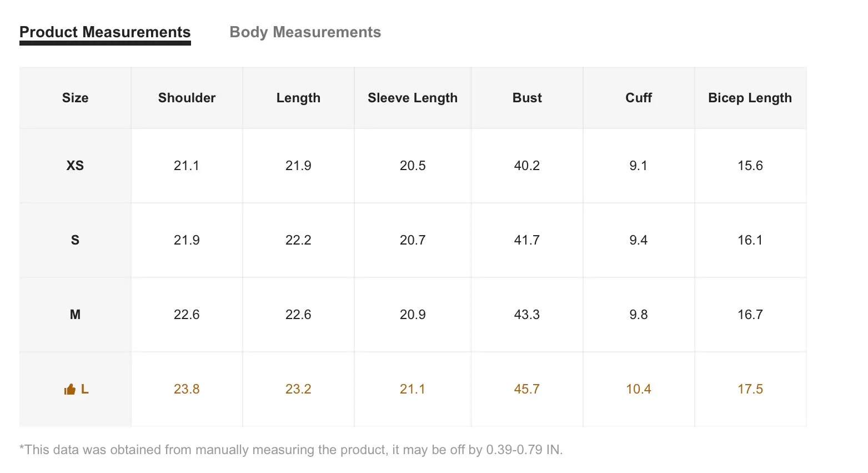Click the S cuff value 9.4
The width and height of the screenshot is (868, 473).
[639, 240]
